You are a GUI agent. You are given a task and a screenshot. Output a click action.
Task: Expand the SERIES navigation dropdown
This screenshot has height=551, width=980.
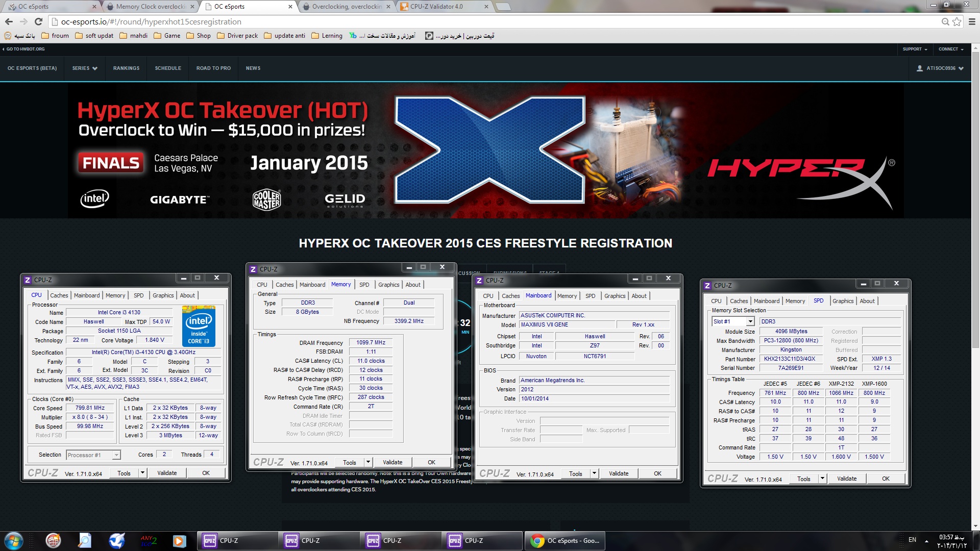[85, 68]
